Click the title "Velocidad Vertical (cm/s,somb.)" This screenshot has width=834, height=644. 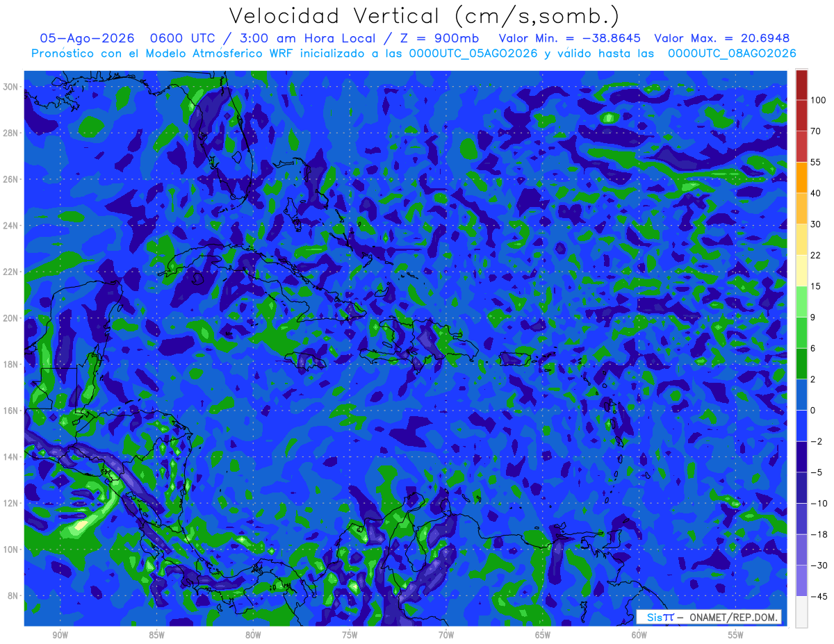coord(424,16)
